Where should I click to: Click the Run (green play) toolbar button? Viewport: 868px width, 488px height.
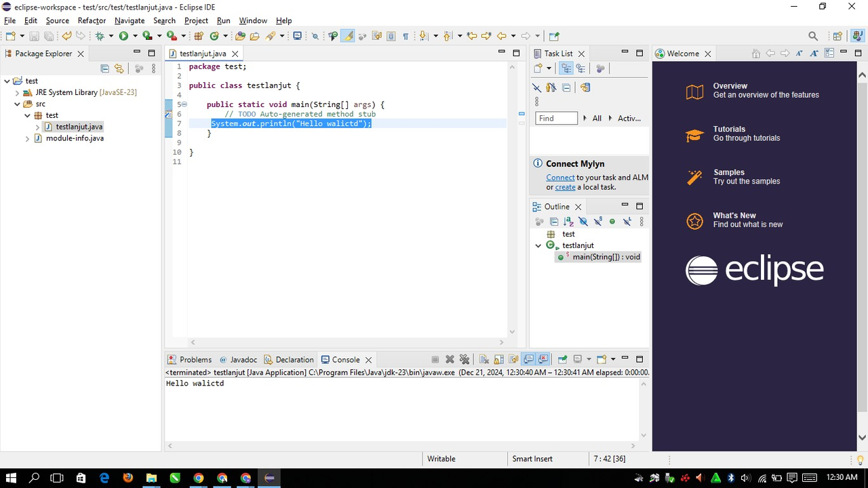[123, 36]
